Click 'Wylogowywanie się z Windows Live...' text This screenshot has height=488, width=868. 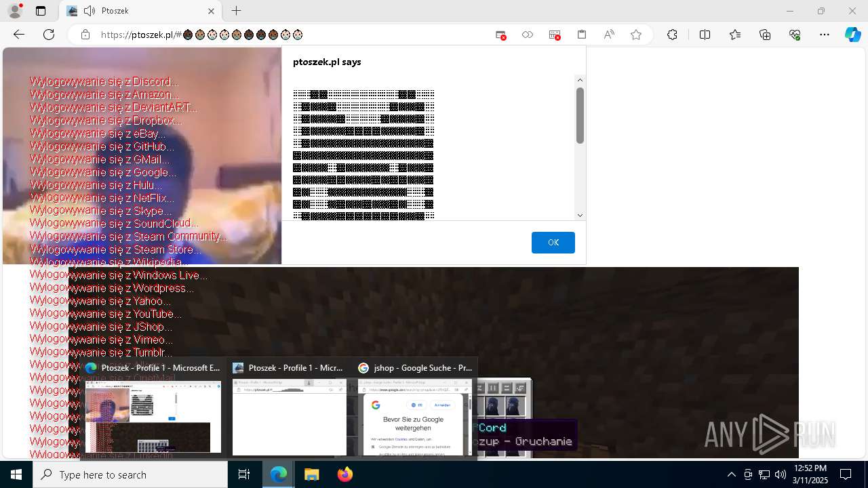click(x=119, y=275)
